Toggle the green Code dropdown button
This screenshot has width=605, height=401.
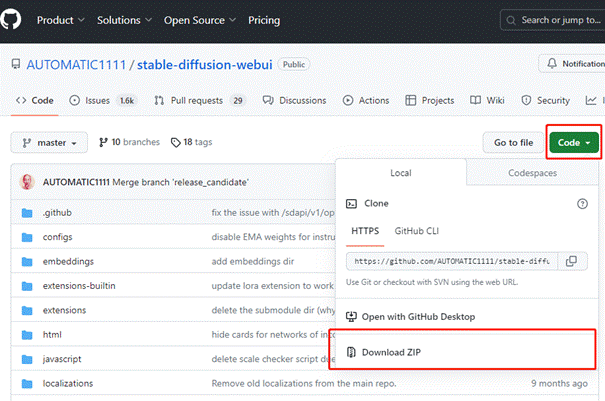point(573,143)
